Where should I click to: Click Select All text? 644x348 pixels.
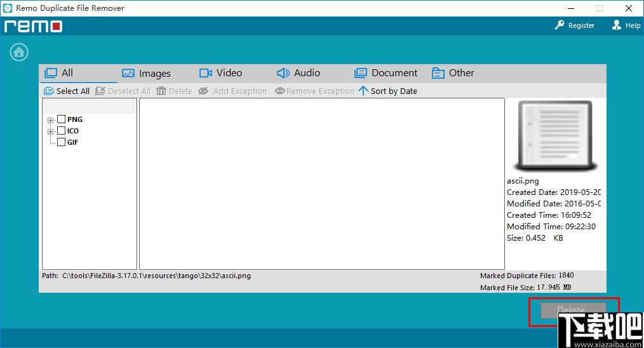point(72,91)
